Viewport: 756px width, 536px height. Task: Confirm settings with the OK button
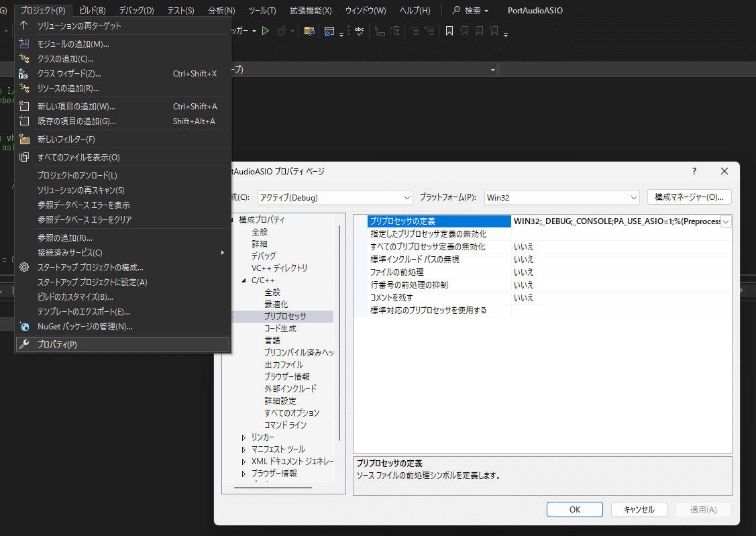pos(575,509)
